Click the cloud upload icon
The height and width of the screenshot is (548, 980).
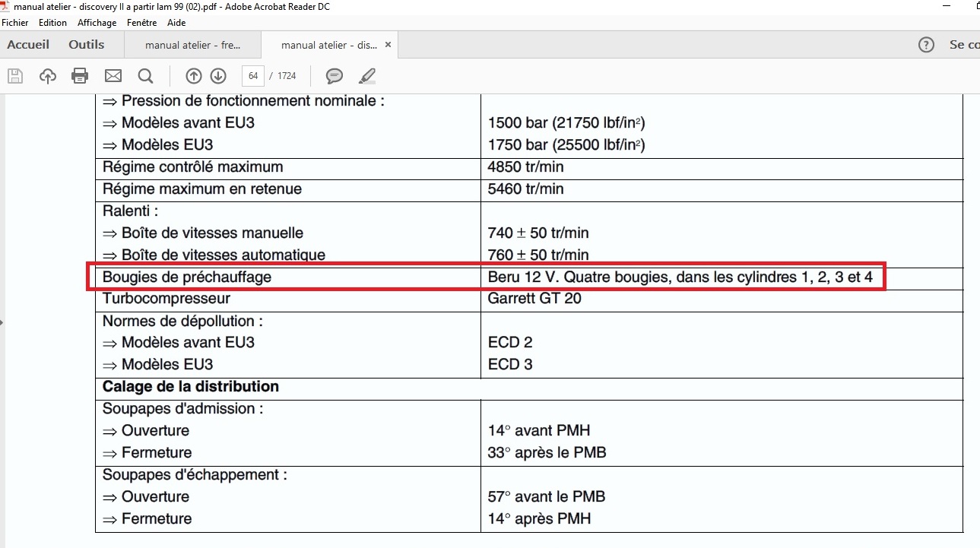click(48, 76)
